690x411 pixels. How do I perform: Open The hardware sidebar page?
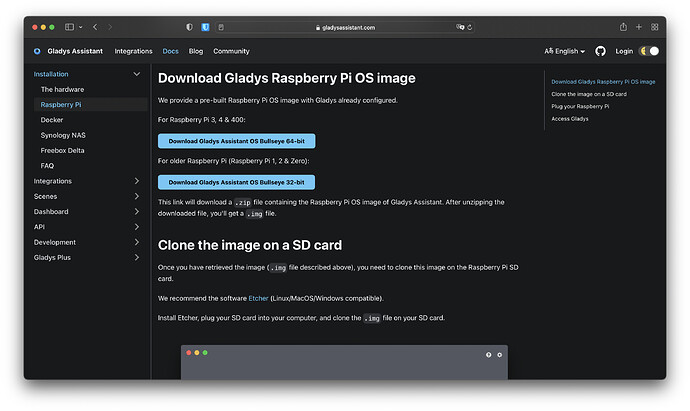62,89
